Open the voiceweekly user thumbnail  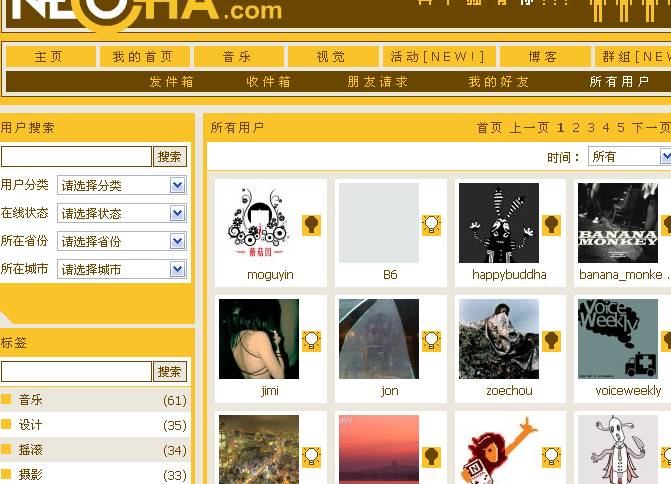(x=618, y=339)
